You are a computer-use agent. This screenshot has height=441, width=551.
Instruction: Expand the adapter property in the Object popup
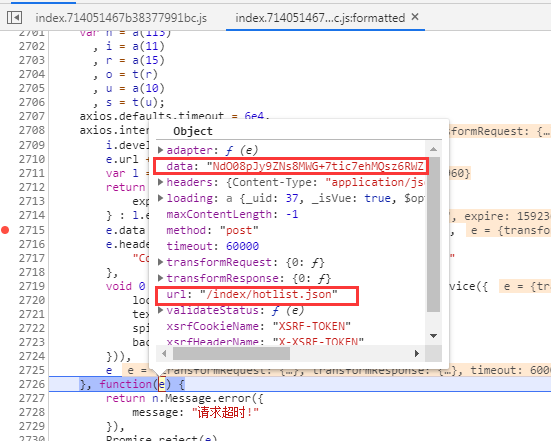pos(160,150)
